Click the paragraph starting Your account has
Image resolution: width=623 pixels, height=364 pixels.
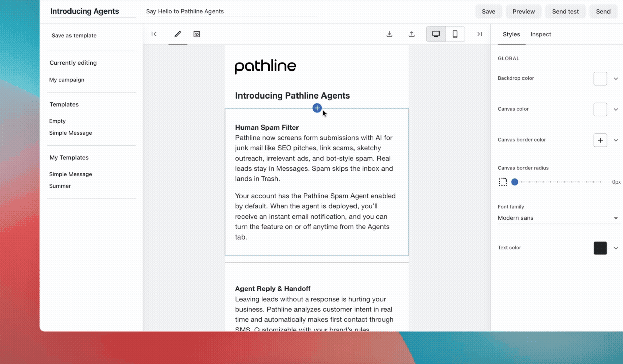[315, 216]
